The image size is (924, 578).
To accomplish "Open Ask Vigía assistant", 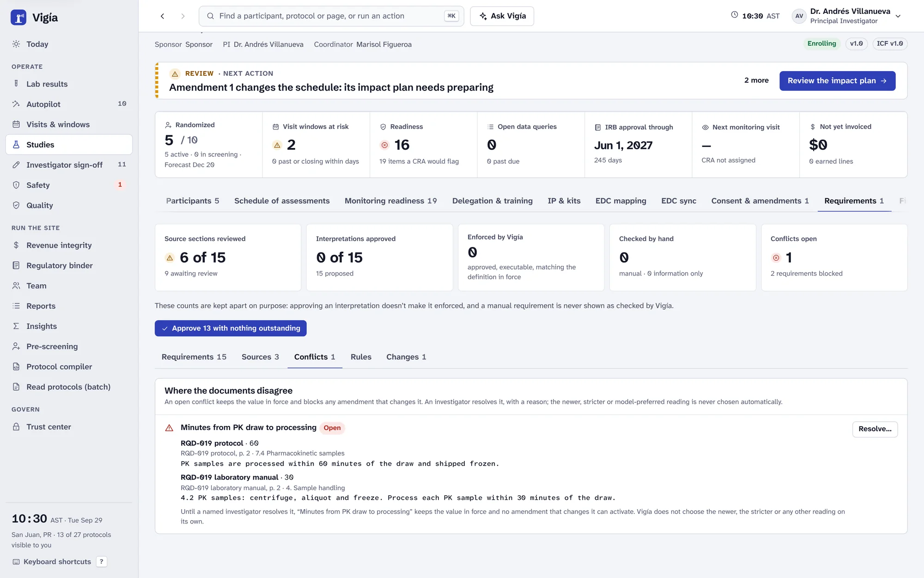I will (x=502, y=16).
